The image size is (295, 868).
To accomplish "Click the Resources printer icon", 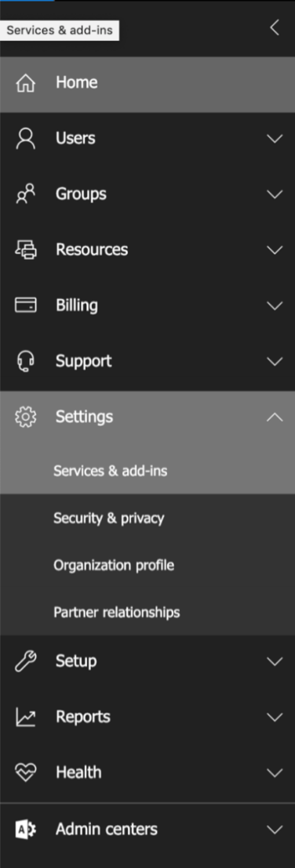I will pos(26,250).
